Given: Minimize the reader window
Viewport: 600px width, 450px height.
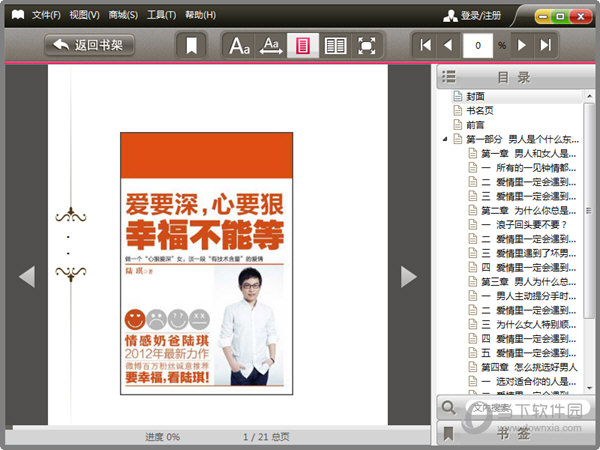Looking at the screenshot, I should (543, 16).
